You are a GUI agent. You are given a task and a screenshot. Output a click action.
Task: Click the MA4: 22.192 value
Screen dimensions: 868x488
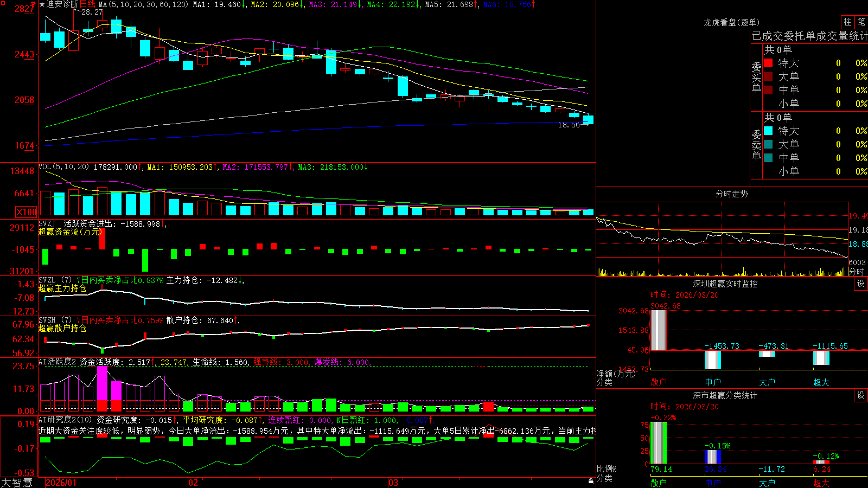pos(391,4)
